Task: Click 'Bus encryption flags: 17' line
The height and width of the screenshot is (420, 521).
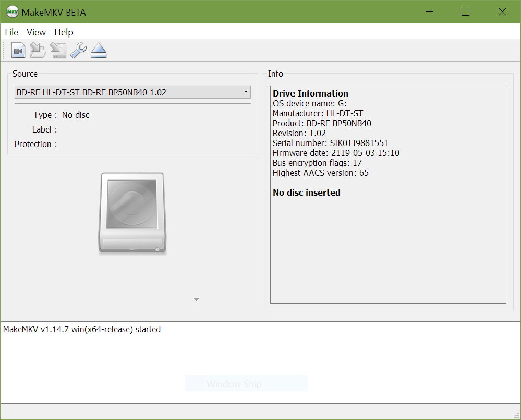Action: [x=317, y=163]
